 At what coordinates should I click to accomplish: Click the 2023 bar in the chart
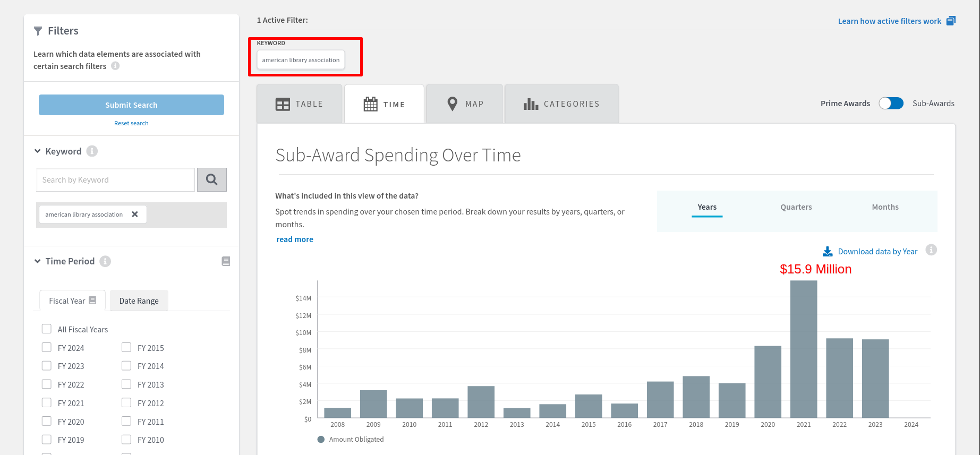pyautogui.click(x=875, y=379)
